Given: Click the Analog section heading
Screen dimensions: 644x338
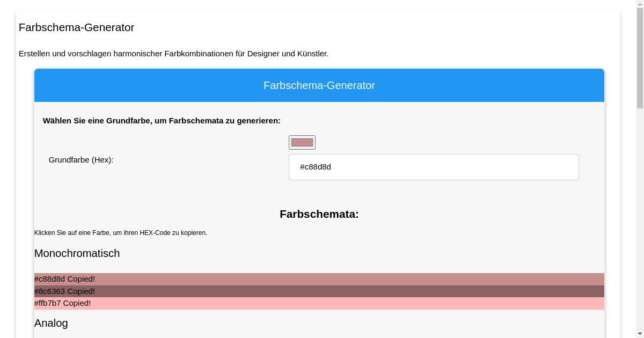Looking at the screenshot, I should [x=51, y=323].
